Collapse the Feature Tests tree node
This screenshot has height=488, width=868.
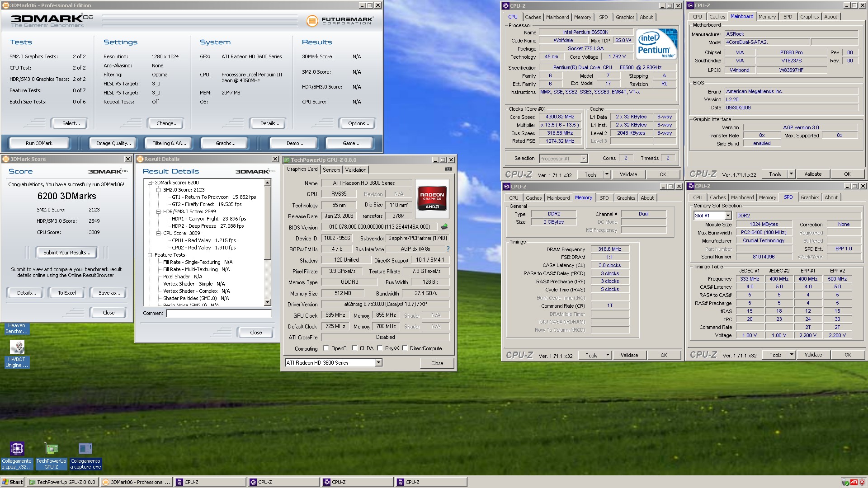point(150,255)
